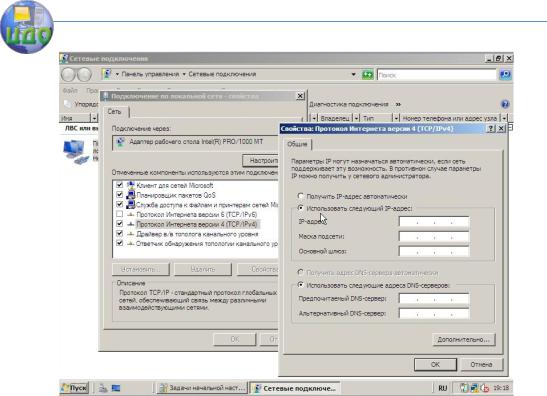This screenshot has width=547, height=396.
Task: Click the Поиск search box
Action: [436, 75]
